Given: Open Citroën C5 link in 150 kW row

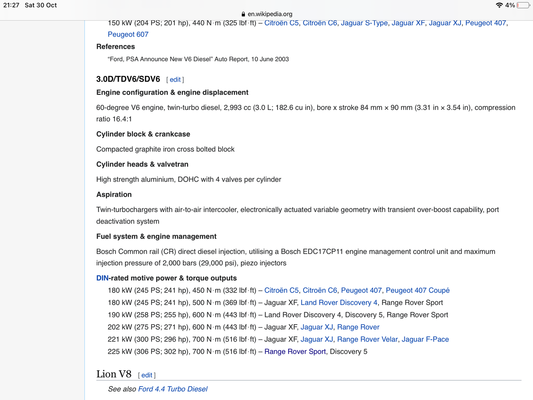Looking at the screenshot, I should pyautogui.click(x=281, y=23).
